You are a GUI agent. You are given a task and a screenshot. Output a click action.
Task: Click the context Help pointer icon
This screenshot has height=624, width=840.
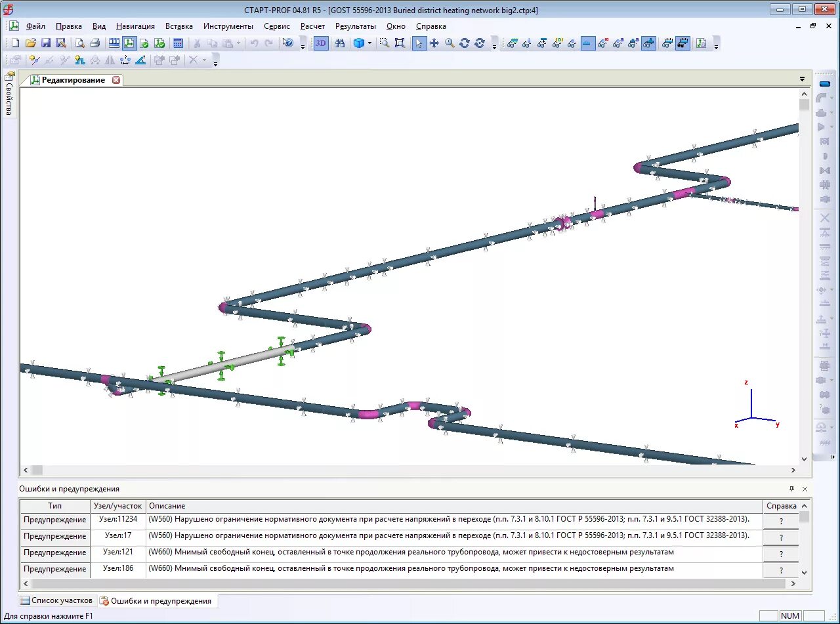coord(287,43)
